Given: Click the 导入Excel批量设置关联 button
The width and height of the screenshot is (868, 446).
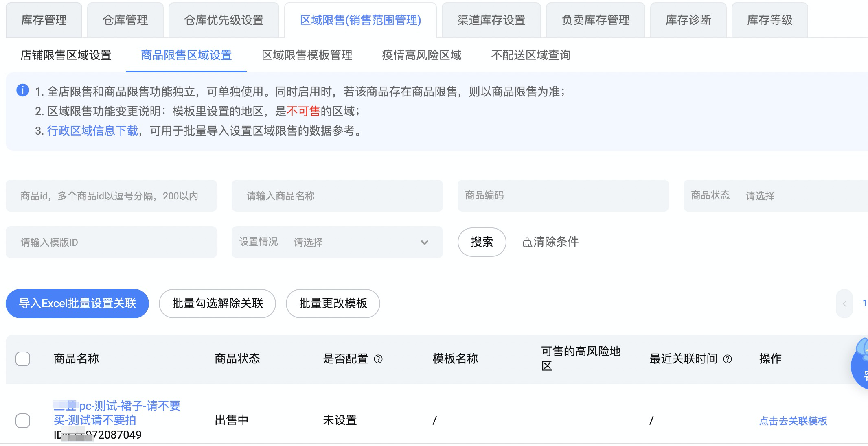Looking at the screenshot, I should pyautogui.click(x=77, y=303).
